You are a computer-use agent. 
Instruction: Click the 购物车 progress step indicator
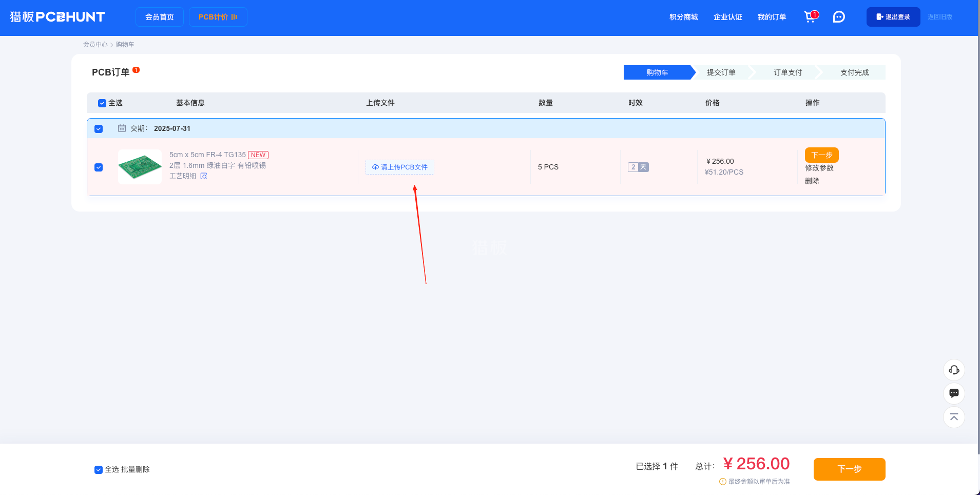(657, 72)
